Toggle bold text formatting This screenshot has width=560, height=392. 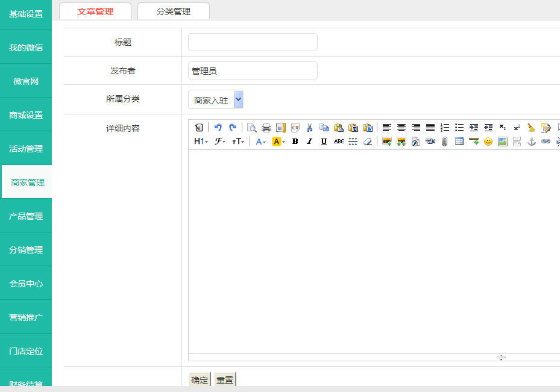[295, 142]
